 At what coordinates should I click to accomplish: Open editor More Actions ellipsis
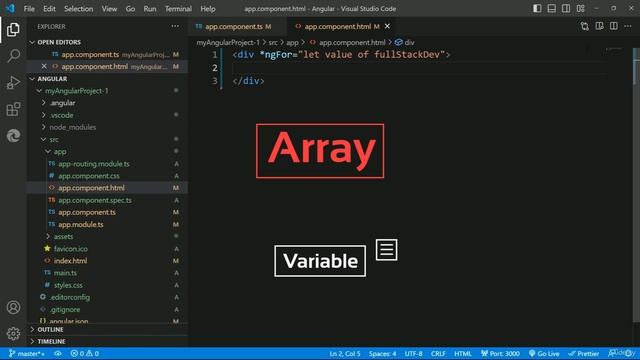[x=628, y=26]
